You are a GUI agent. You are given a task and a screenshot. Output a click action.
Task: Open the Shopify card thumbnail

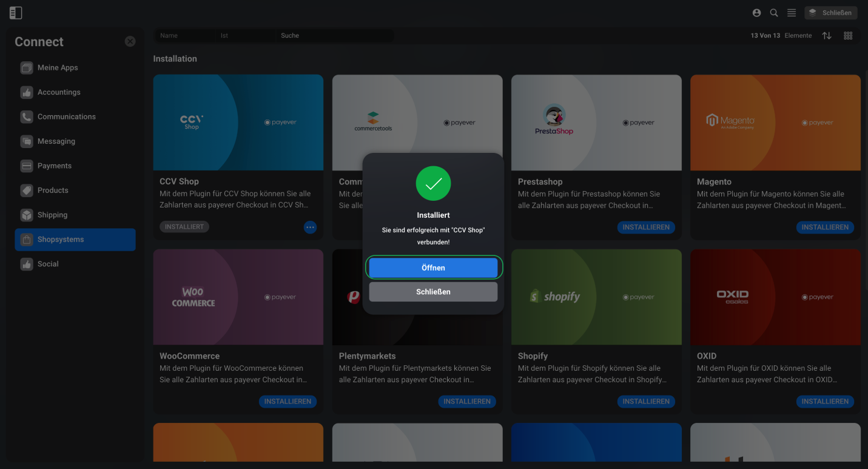pyautogui.click(x=596, y=297)
